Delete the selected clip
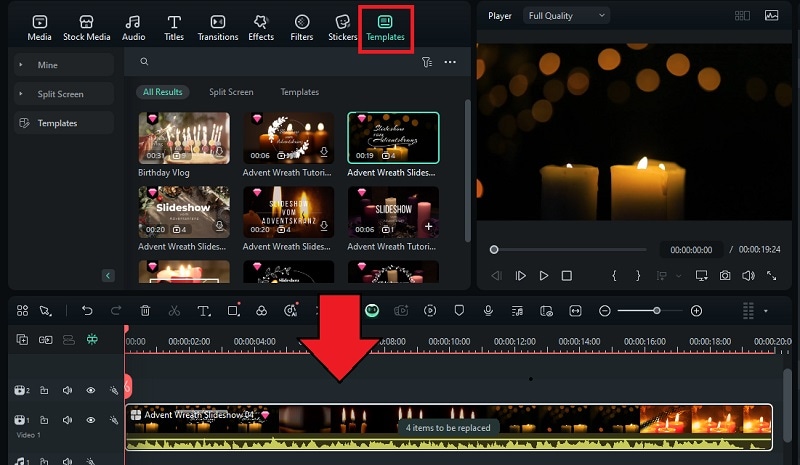 [x=145, y=311]
